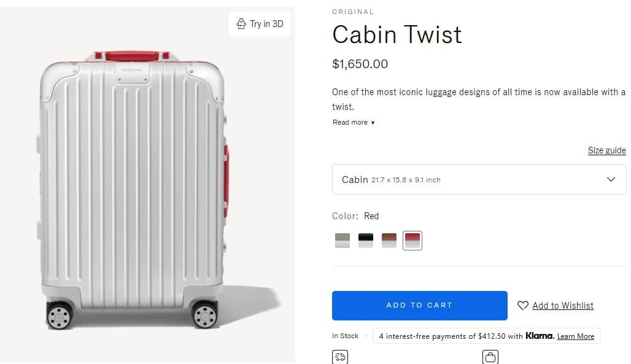The height and width of the screenshot is (364, 631).
Task: Choose the brown color swatch
Action: [389, 240]
